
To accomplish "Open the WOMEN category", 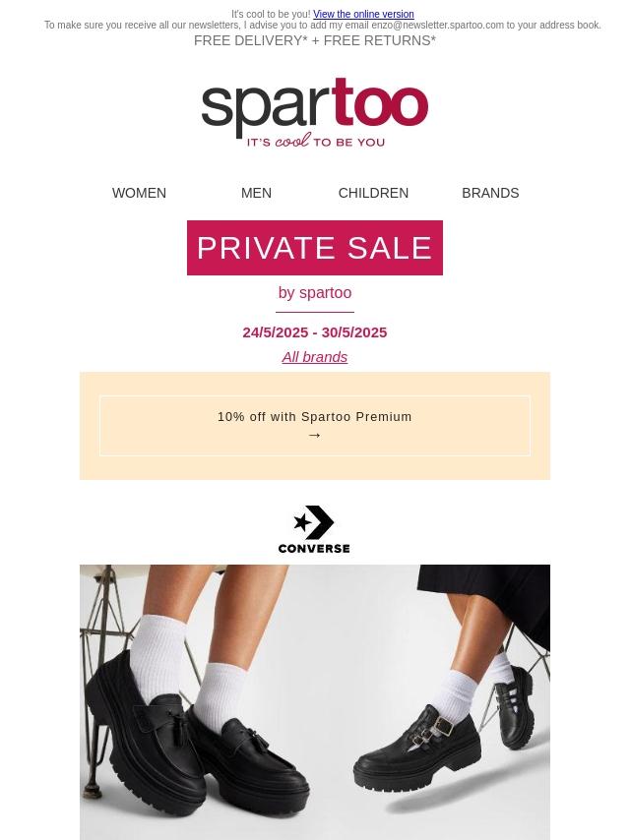I will click(x=139, y=193).
